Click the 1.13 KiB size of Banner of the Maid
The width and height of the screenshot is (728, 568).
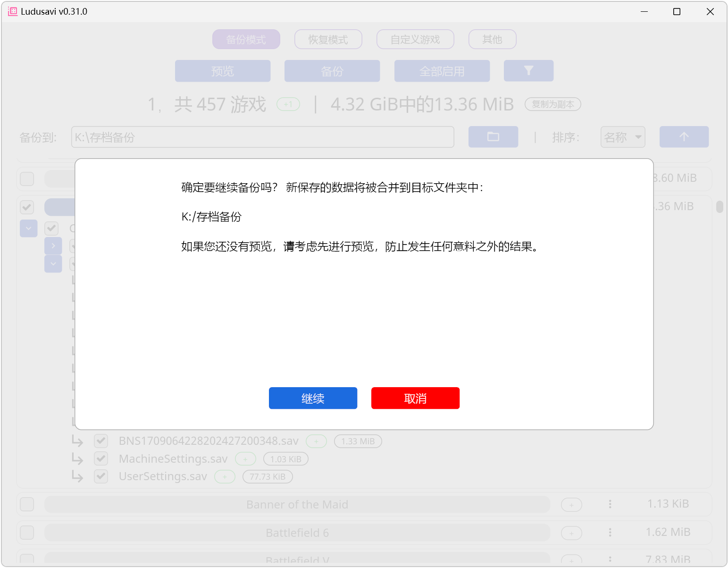pyautogui.click(x=668, y=504)
